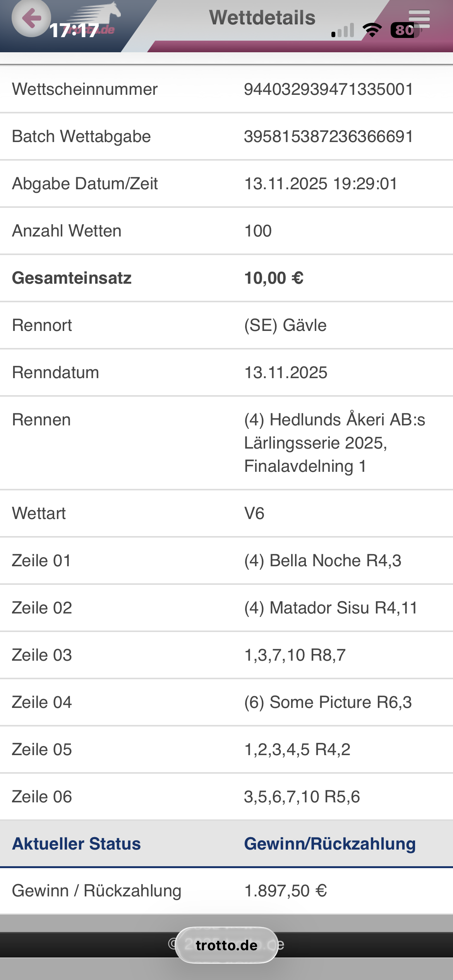Tap the battery level indicator
Screen dimensions: 453x980
click(405, 30)
